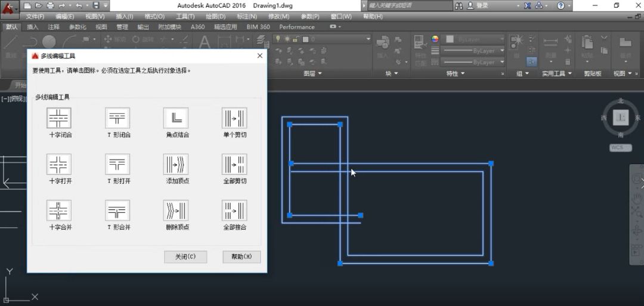Open the WCS dropdown below the ViewCube
Viewport: 644px width, 306px height.
pos(620,147)
